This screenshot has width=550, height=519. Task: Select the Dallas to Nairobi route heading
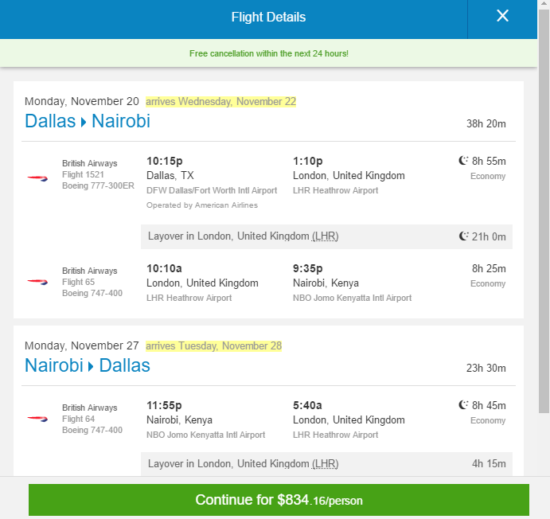coord(88,121)
